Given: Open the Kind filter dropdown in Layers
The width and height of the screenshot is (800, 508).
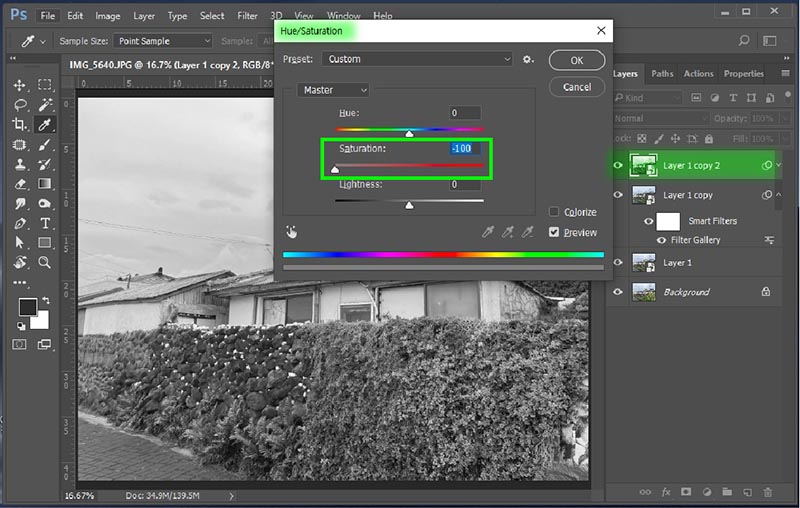Looking at the screenshot, I should click(x=648, y=97).
